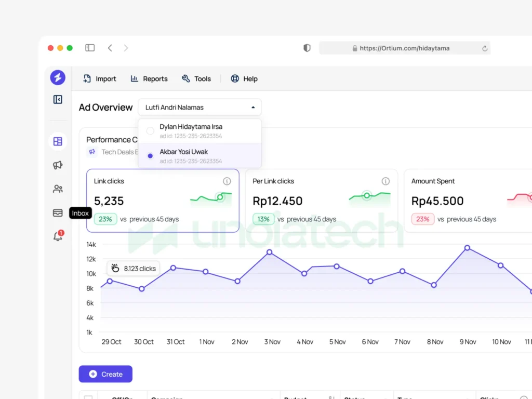Open the dashboard grid icon in sidebar
Viewport: 532px width, 399px height.
[x=58, y=141]
